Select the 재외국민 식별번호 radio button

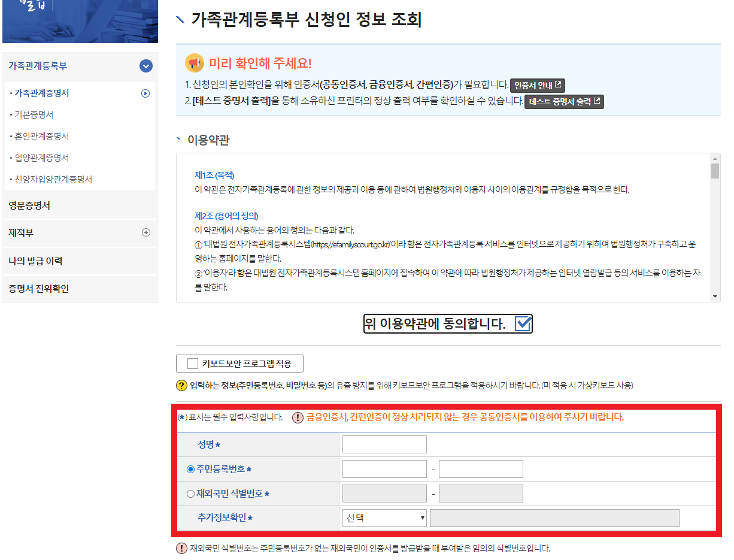coord(190,494)
